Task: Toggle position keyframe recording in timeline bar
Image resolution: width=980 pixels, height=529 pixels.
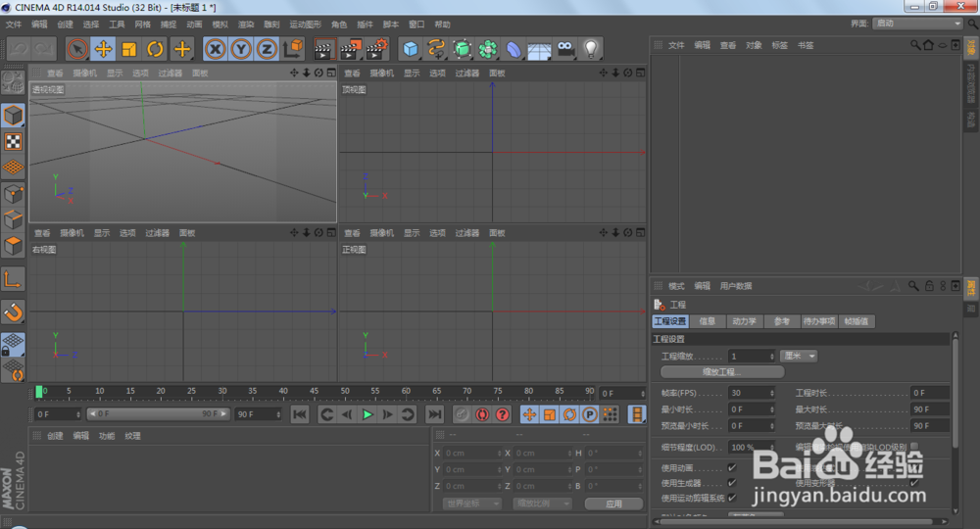Action: (x=529, y=414)
